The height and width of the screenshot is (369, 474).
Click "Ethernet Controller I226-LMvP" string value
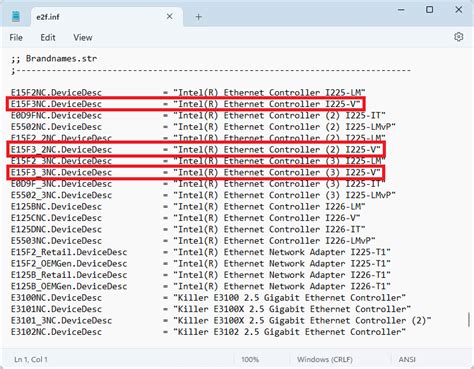pyautogui.click(x=274, y=241)
